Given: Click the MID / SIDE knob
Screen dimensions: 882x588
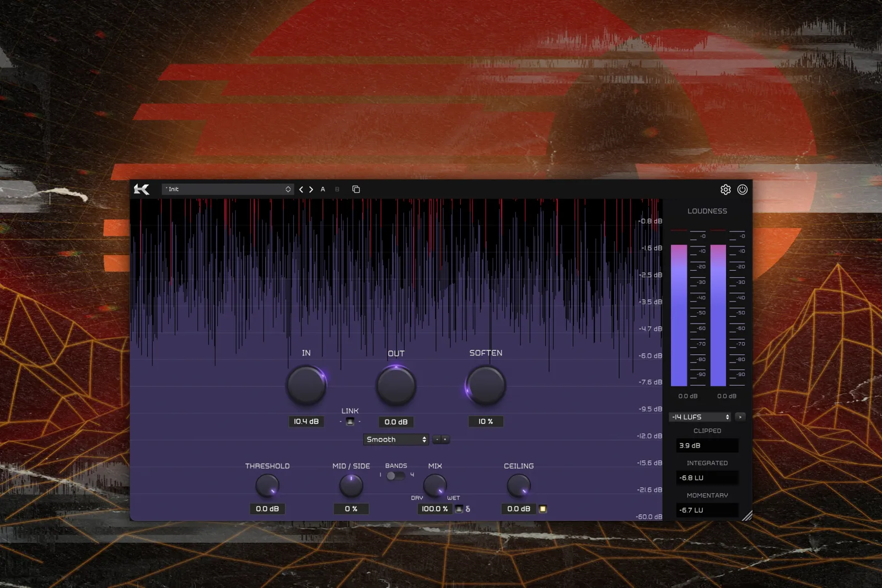Looking at the screenshot, I should (351, 485).
